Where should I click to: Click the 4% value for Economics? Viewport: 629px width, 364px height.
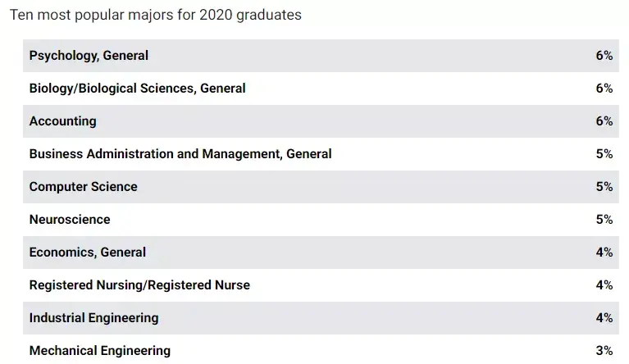(604, 253)
